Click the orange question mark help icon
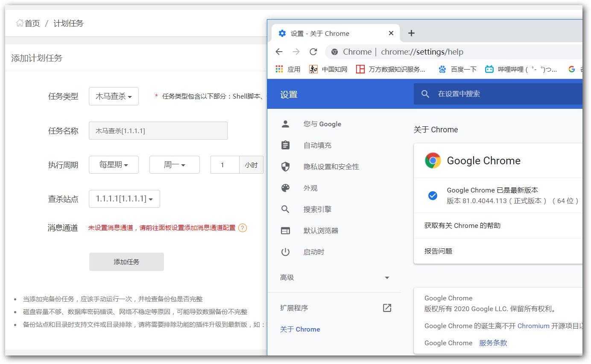The image size is (591, 364). [243, 228]
